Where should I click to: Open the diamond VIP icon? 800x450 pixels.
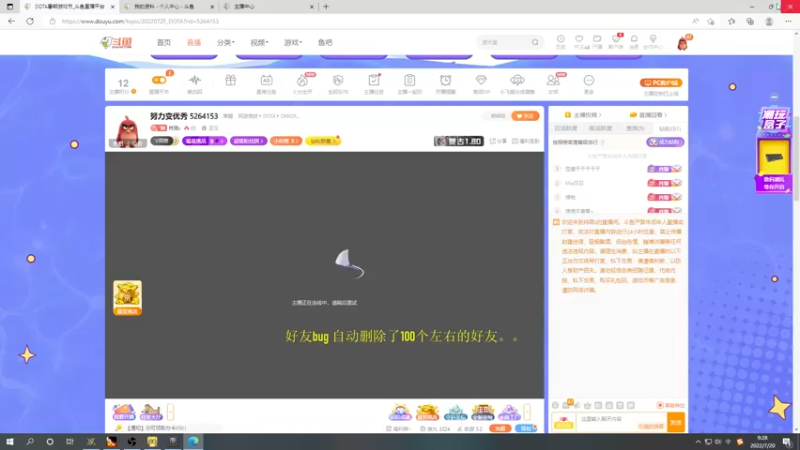(481, 80)
